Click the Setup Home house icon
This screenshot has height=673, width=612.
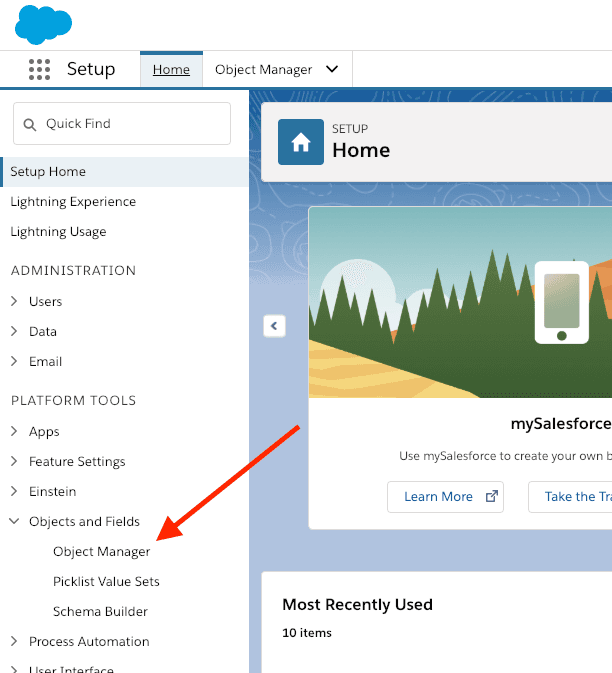pos(300,141)
